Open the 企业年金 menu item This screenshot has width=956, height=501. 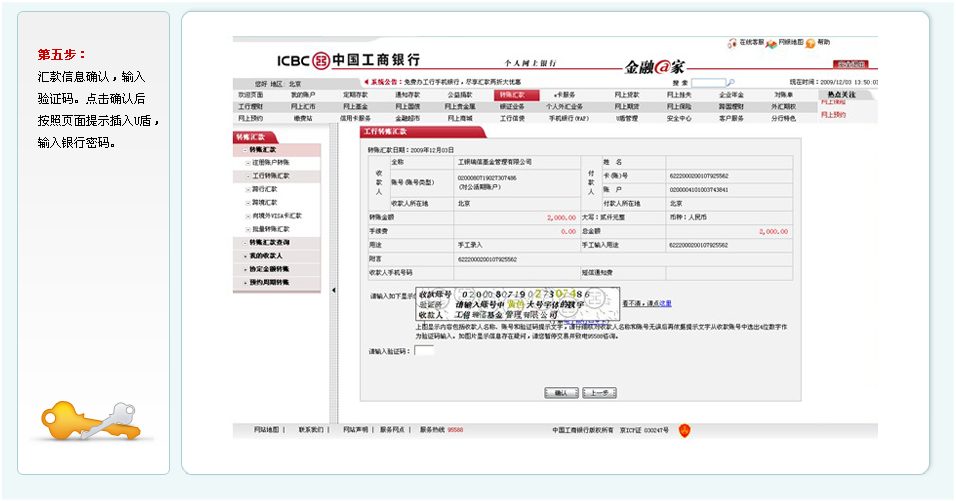[732, 95]
